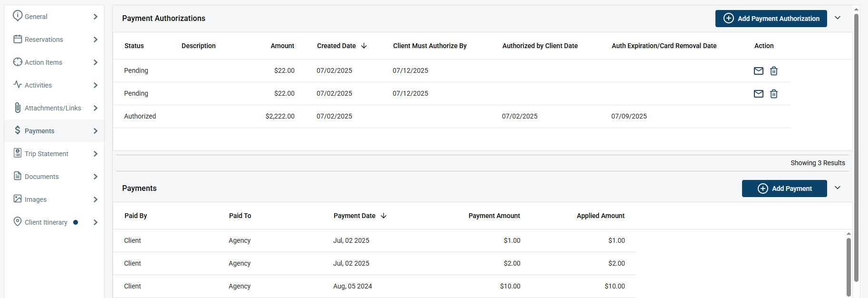Click the Attachments/Links paperclip icon

18,108
